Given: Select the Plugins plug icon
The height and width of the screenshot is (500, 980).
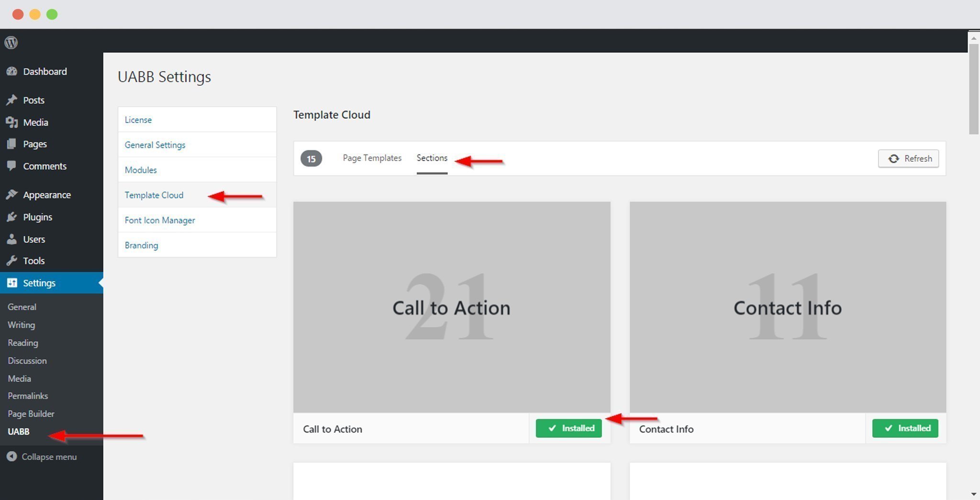Looking at the screenshot, I should pyautogui.click(x=12, y=216).
